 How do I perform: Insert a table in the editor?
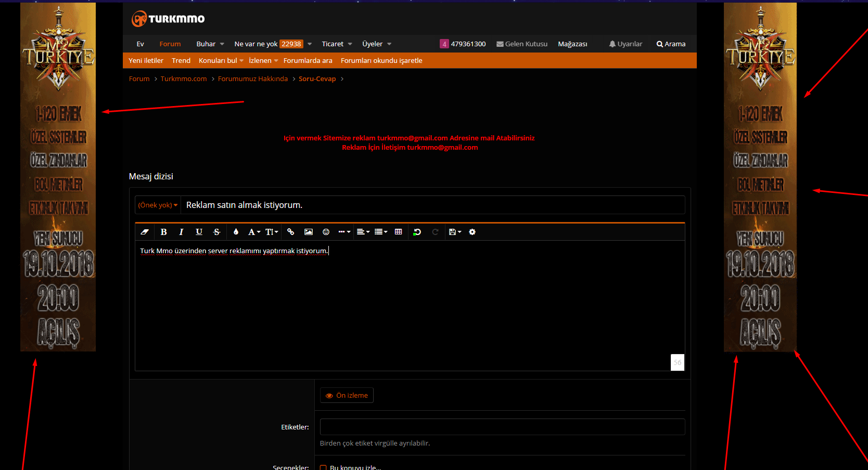point(399,232)
